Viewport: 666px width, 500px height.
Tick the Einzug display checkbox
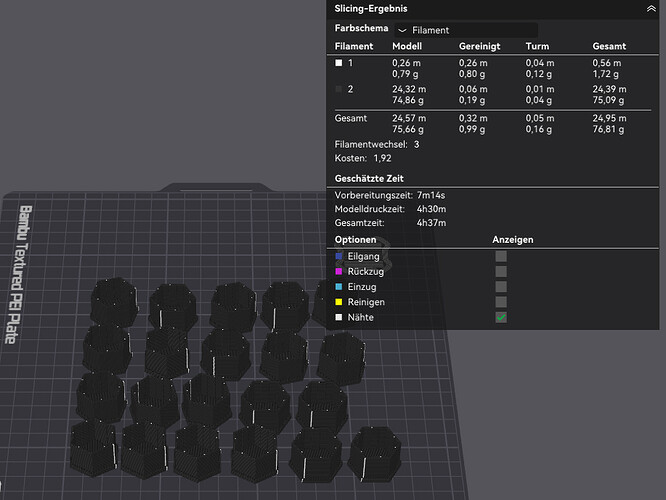(x=501, y=286)
